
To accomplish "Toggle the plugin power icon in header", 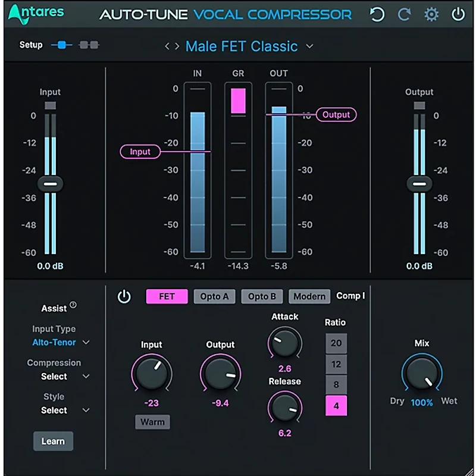I will click(x=458, y=14).
